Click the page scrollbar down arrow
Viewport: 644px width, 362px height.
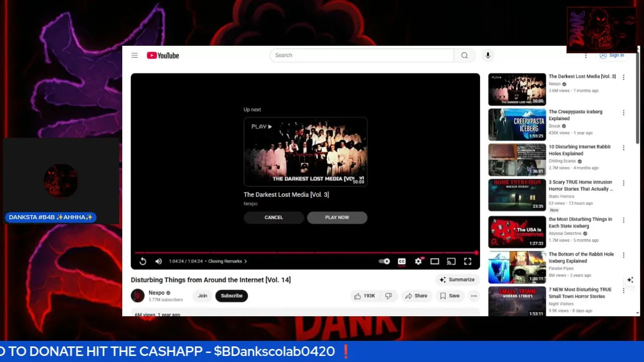[638, 313]
